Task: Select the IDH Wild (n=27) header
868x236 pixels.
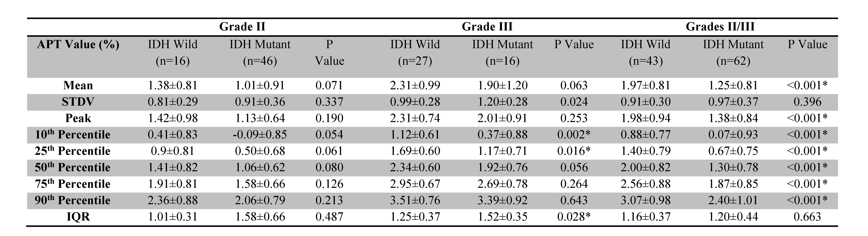Action: pyautogui.click(x=415, y=53)
